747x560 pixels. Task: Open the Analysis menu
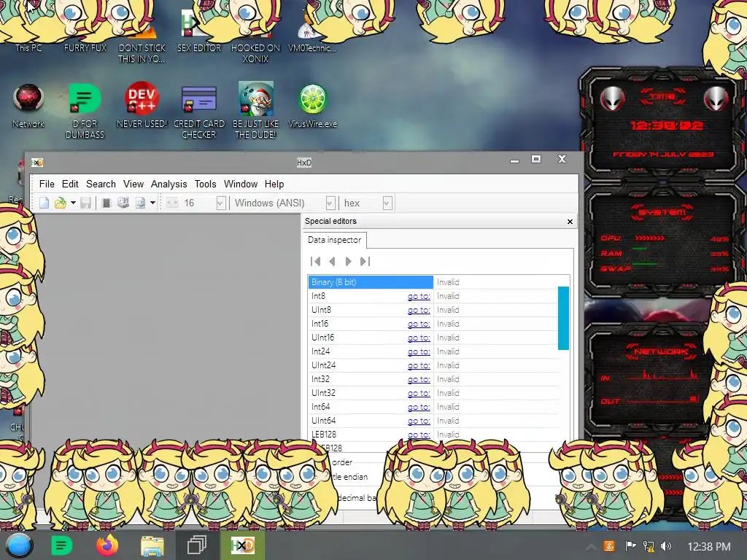(x=169, y=184)
